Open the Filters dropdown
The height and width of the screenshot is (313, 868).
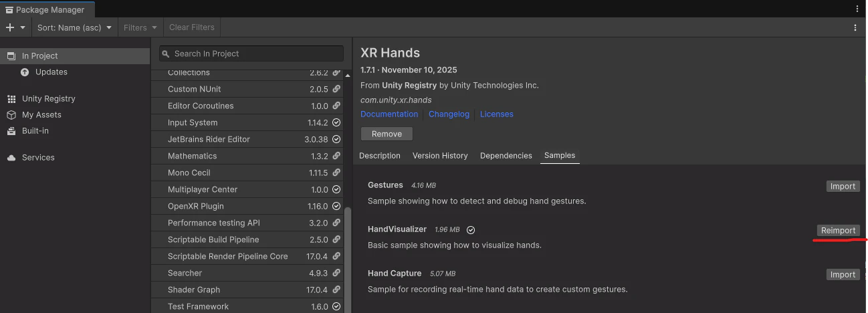tap(140, 27)
